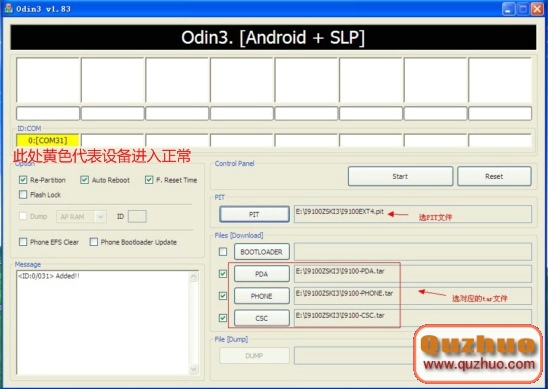The image size is (548, 389).
Task: Browse for a PIT file with PIT button
Action: (x=254, y=214)
